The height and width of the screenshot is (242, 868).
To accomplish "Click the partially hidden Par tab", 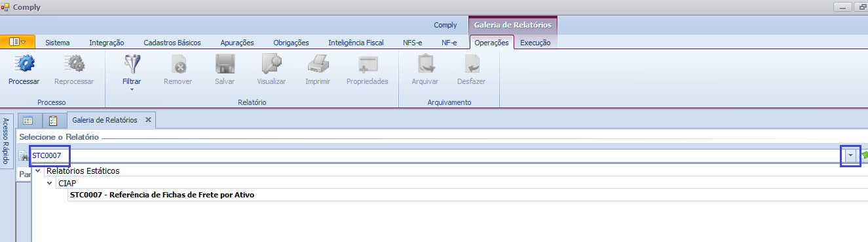I will pyautogui.click(x=24, y=174).
